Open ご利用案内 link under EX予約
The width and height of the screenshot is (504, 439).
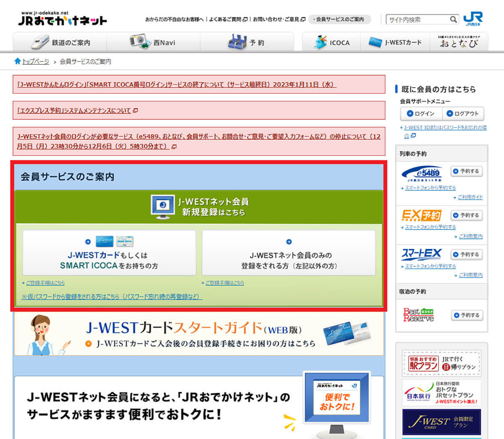click(x=470, y=236)
